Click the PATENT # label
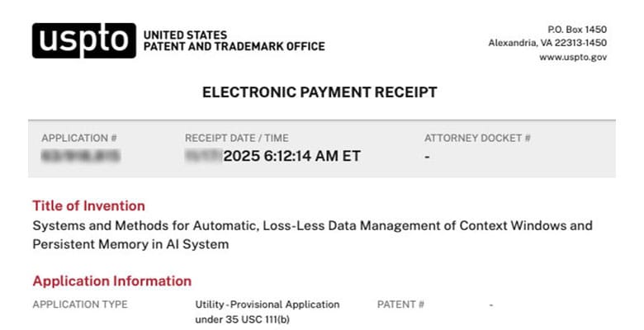 tap(400, 304)
